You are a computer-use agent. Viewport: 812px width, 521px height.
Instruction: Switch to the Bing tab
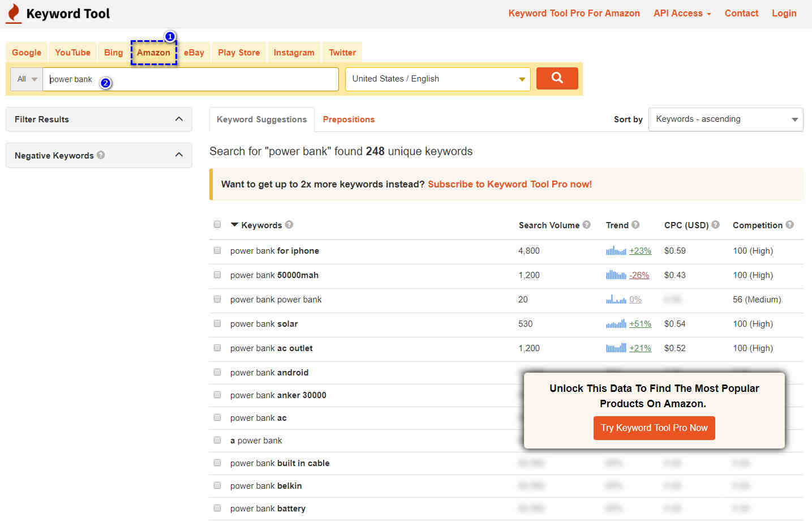pos(113,52)
